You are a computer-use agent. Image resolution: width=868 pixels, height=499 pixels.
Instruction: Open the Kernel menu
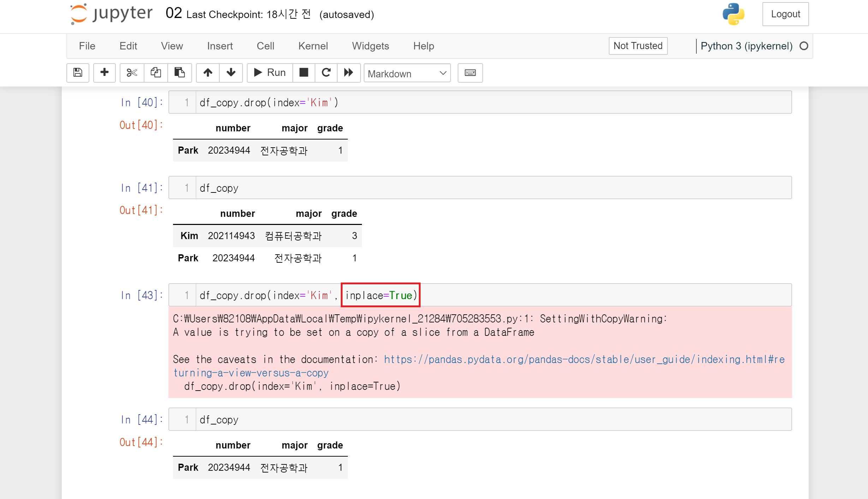click(x=313, y=46)
